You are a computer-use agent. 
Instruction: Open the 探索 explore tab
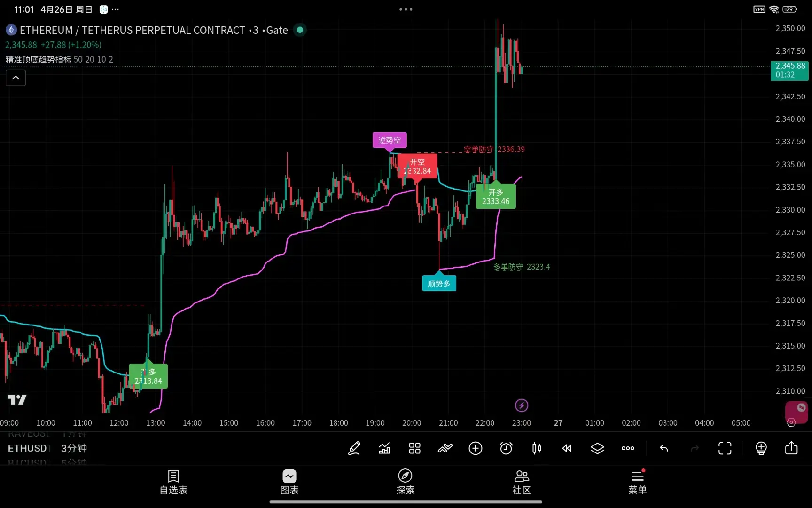coord(406,483)
